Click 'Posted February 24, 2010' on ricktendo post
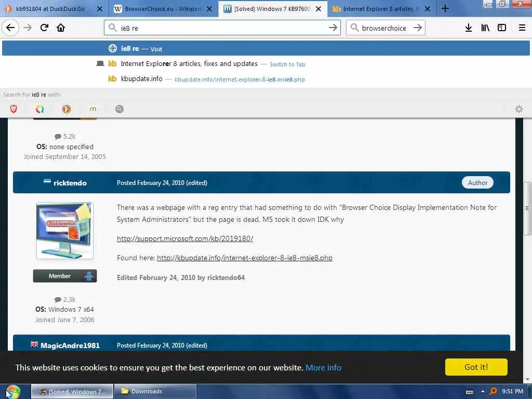Screen dimensions: 532x399 coord(151,182)
